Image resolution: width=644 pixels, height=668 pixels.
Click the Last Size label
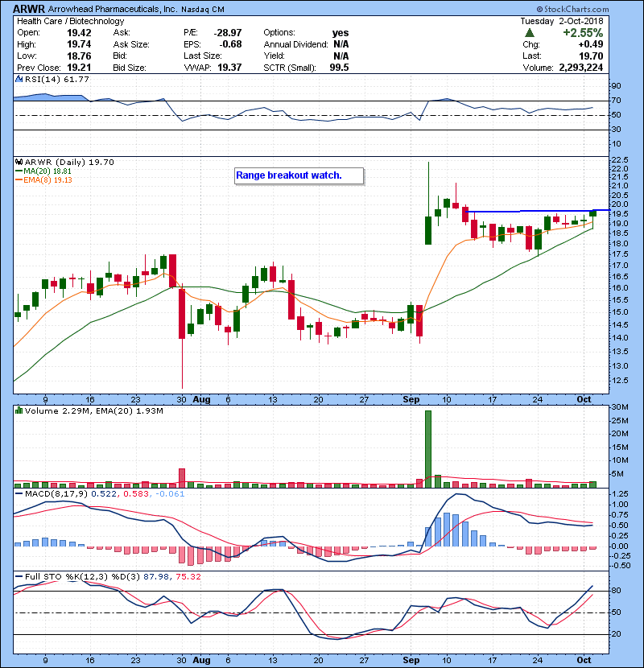coord(203,56)
